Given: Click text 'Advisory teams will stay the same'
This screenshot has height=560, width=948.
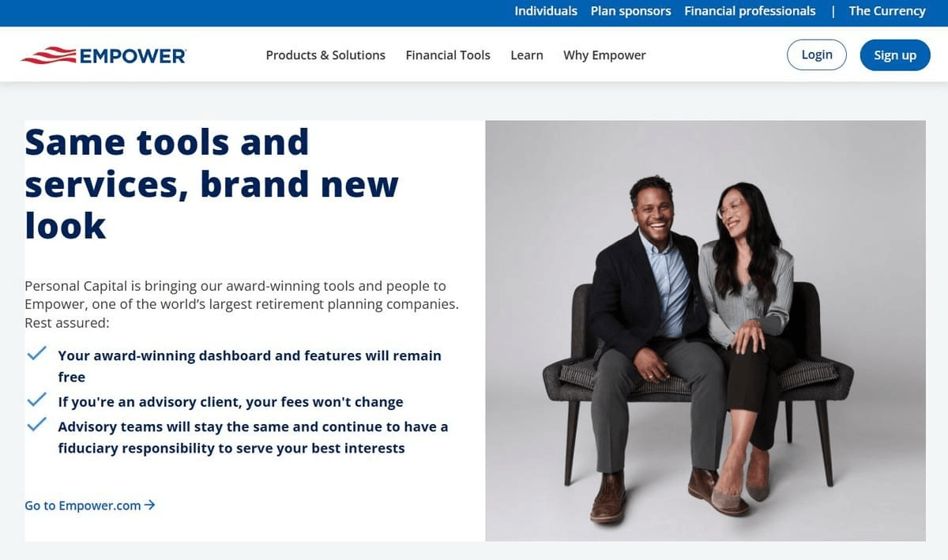Looking at the screenshot, I should (173, 427).
